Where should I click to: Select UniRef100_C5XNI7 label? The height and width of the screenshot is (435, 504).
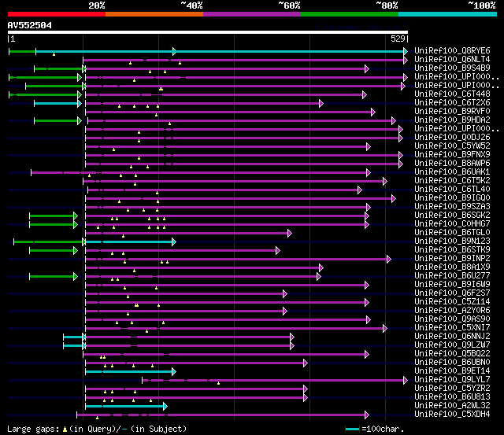[x=452, y=328]
